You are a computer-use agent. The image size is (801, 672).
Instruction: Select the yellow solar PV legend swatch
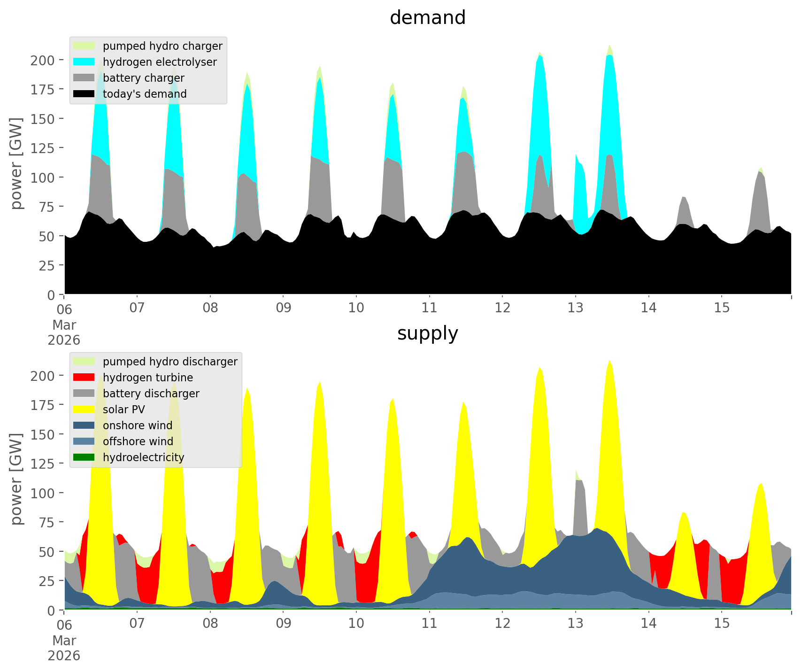84,409
